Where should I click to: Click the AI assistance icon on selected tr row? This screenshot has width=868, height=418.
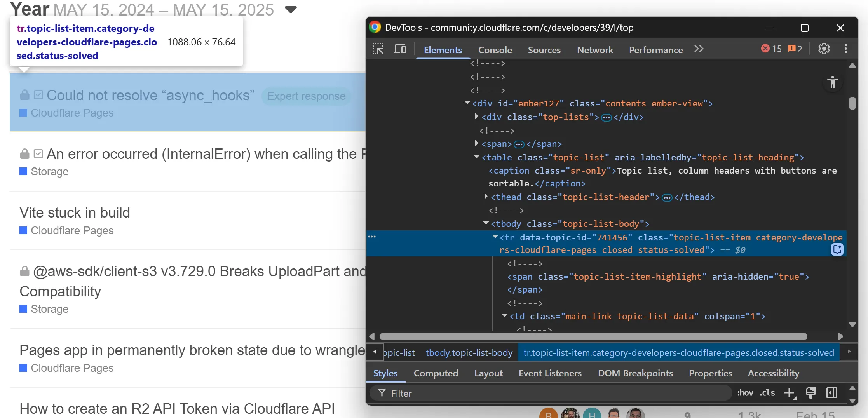(x=837, y=249)
